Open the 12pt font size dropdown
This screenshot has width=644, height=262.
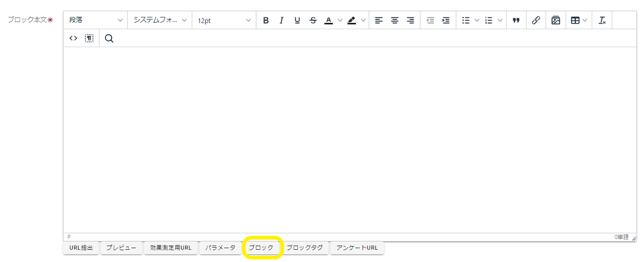(224, 21)
